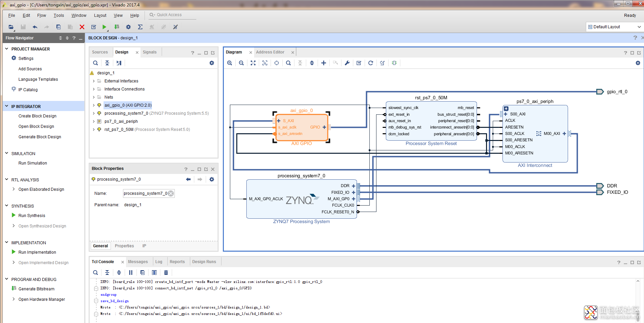Collapse the PROJECT MANAGER section

coord(6,49)
